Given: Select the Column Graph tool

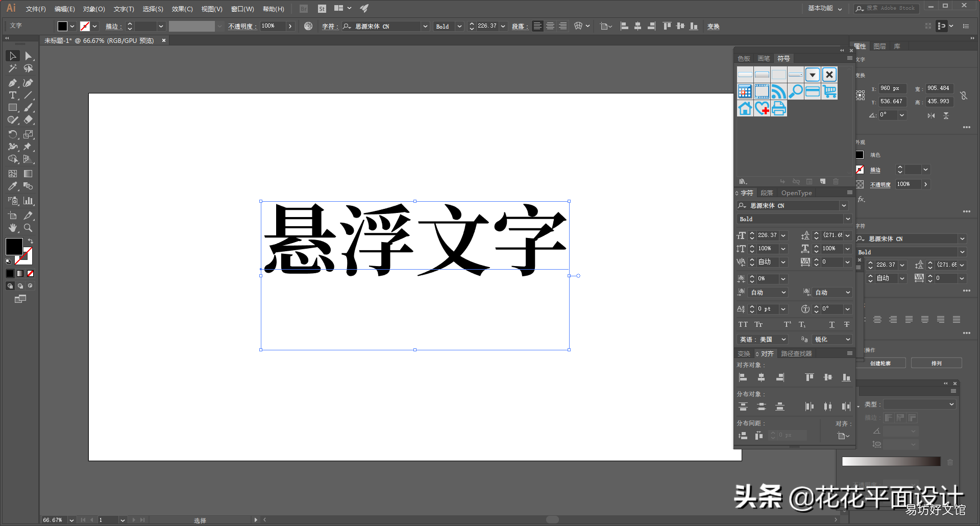Looking at the screenshot, I should point(29,201).
